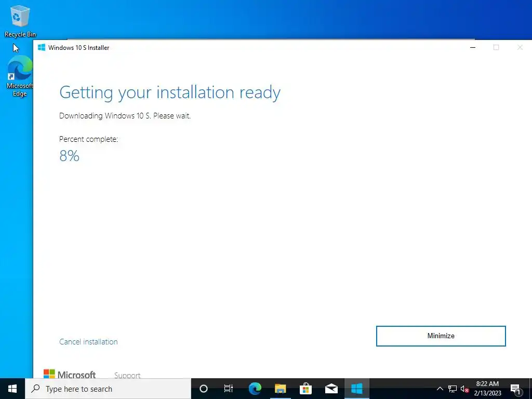
Task: Click the taskbar search box
Action: [108, 389]
